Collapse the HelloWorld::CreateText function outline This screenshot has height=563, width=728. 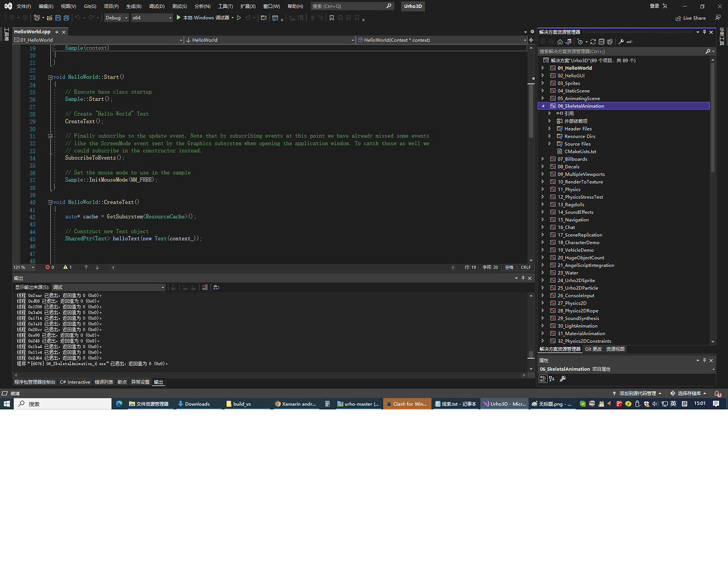50,202
